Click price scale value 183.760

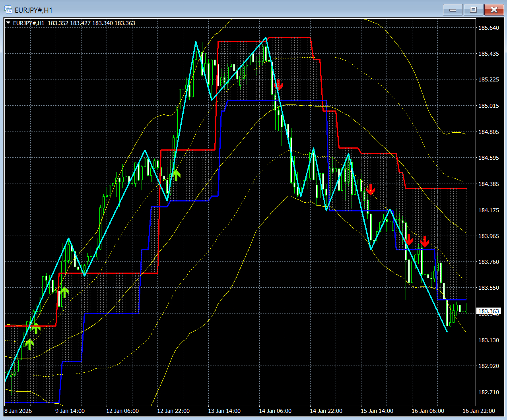488,262
